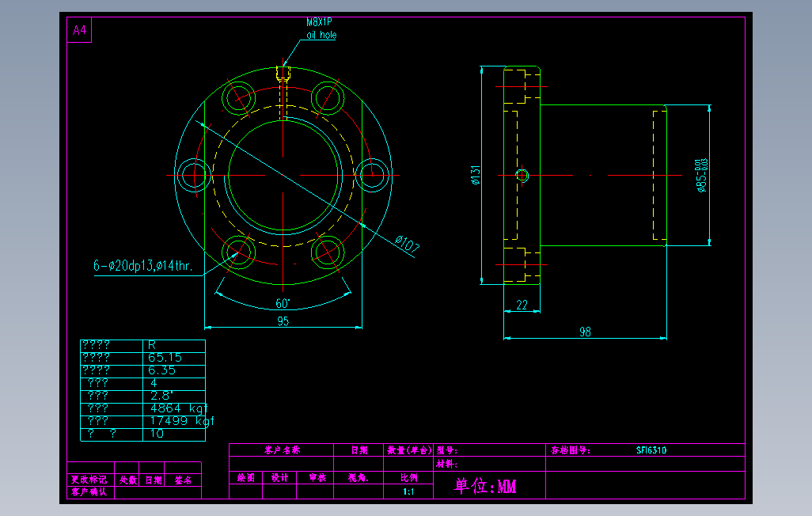
Task: Select the 比例 scale header
Action: pos(408,478)
